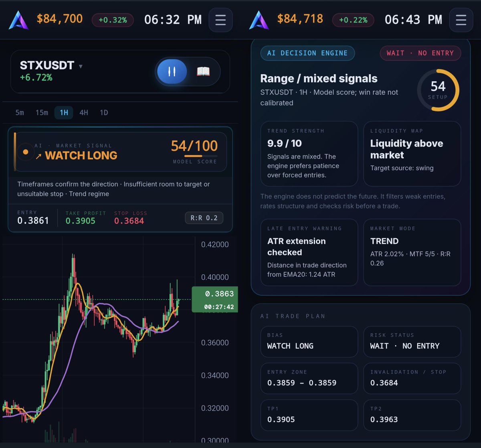Viewport: 481px width, 448px height.
Task: Click the model score progress bar
Action: click(201, 156)
